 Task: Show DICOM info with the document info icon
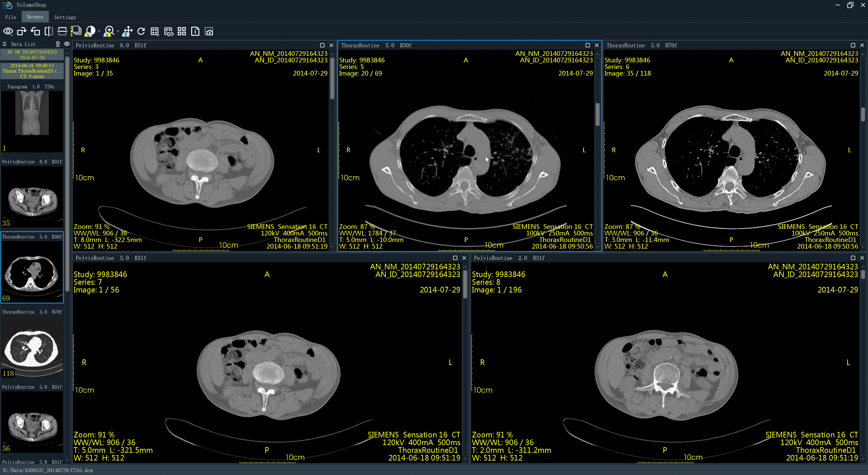pyautogui.click(x=195, y=31)
